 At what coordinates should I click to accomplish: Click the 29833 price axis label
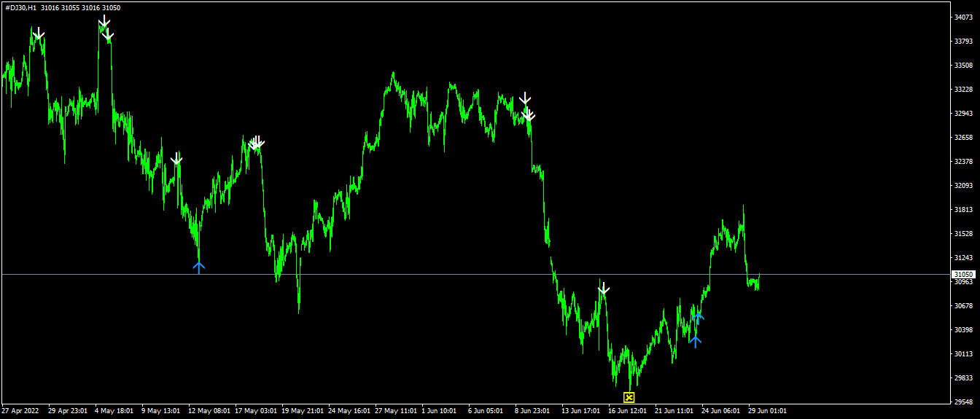click(963, 377)
